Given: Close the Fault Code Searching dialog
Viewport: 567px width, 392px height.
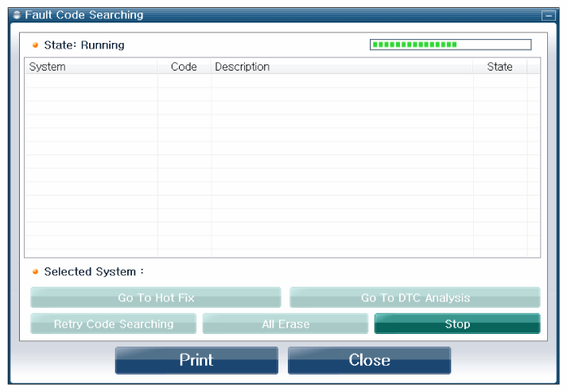Looking at the screenshot, I should [x=369, y=360].
